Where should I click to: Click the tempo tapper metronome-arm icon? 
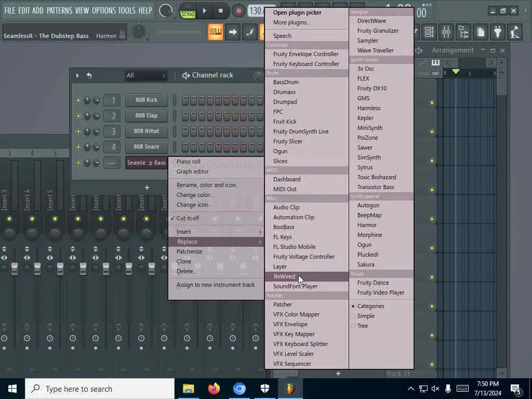515,32
